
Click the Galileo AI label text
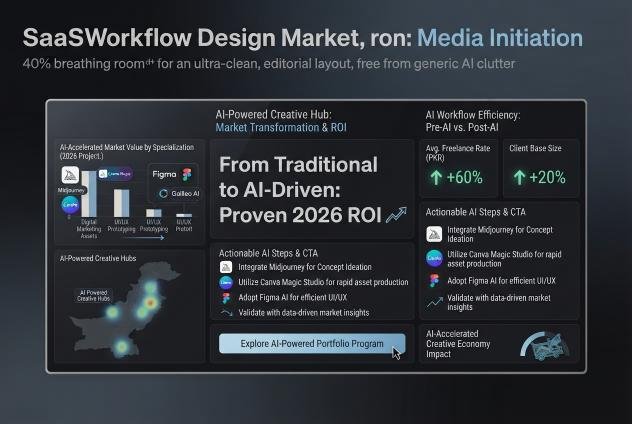tap(185, 193)
